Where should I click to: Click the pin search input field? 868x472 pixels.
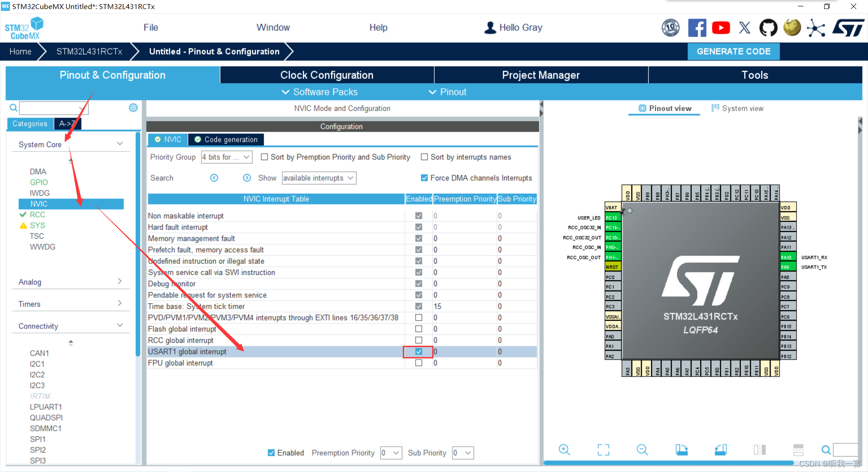(x=845, y=449)
